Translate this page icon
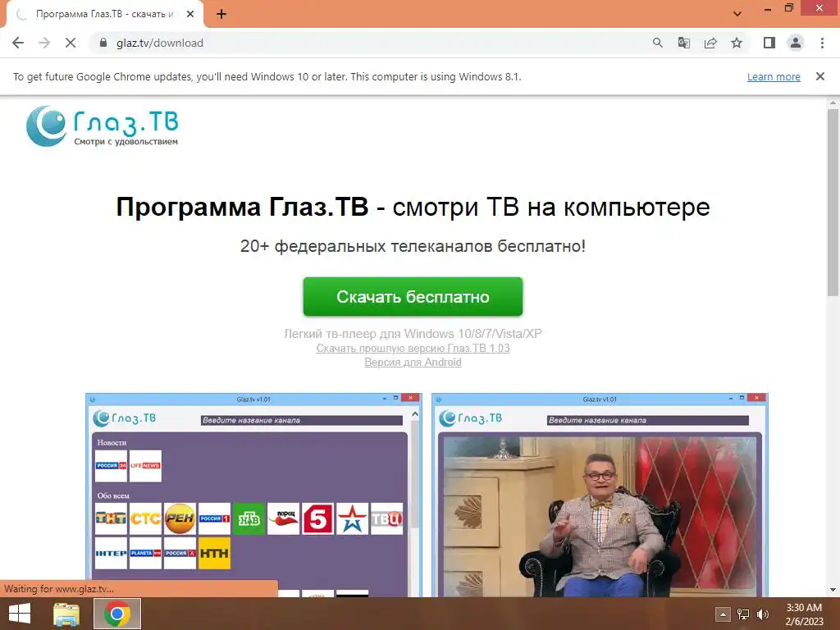 [683, 43]
